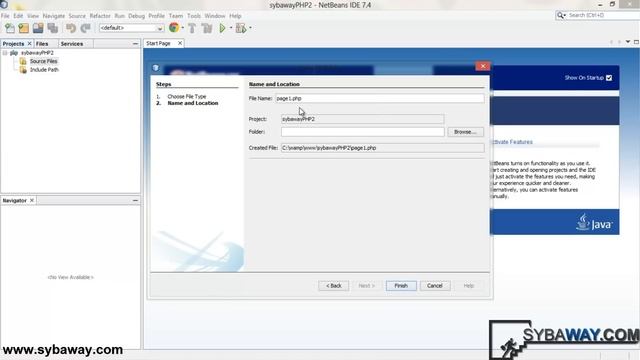Click the sybawayPHP2 project php icon
Viewport: 640px width, 360px height.
coord(14,53)
